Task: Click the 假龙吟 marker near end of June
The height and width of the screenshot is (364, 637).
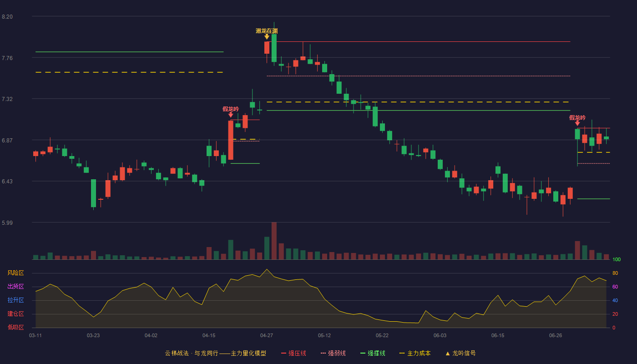Action: (x=577, y=118)
